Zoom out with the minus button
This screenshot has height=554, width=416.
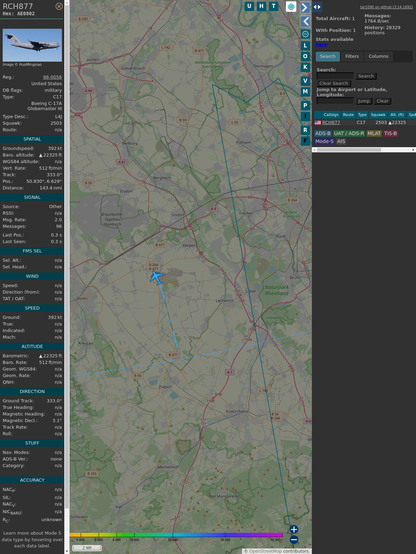tap(294, 540)
